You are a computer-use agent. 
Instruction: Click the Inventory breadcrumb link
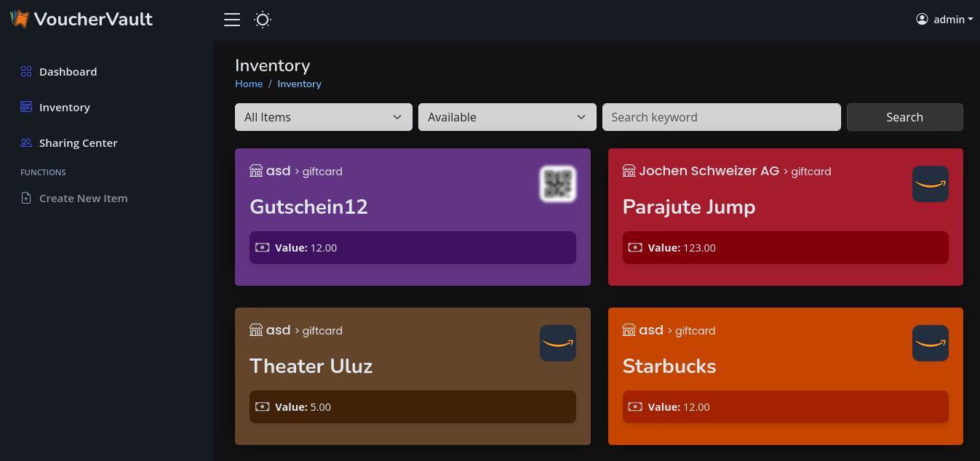299,84
